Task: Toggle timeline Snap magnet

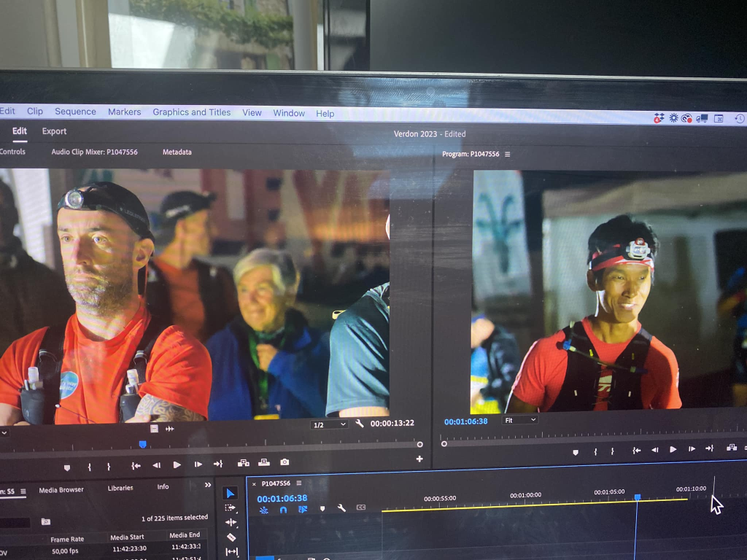Action: [284, 510]
